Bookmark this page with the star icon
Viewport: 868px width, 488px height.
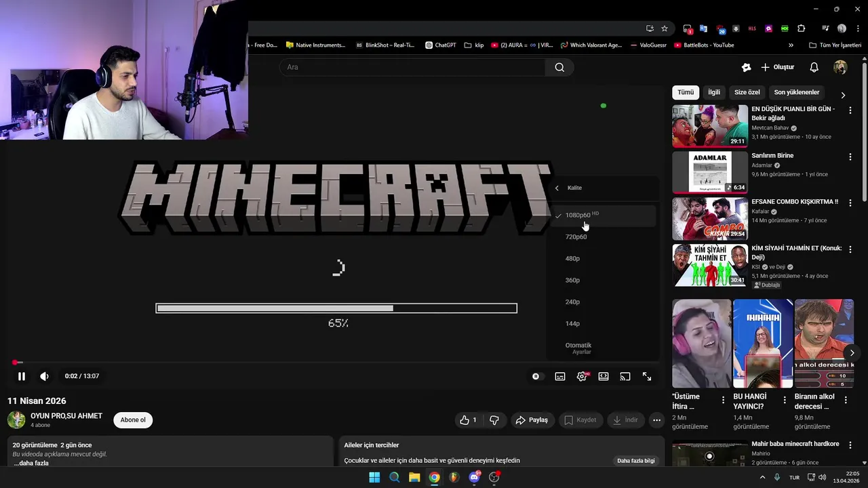[x=665, y=28]
